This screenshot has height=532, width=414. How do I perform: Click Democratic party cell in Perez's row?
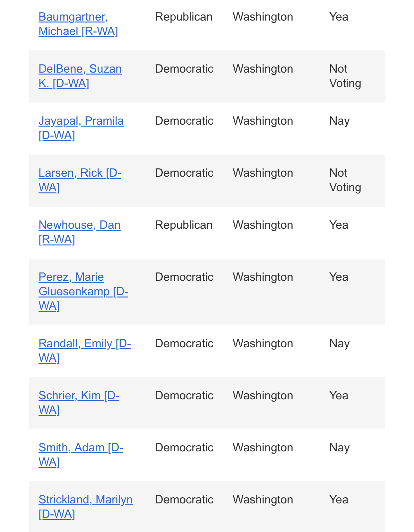(184, 277)
